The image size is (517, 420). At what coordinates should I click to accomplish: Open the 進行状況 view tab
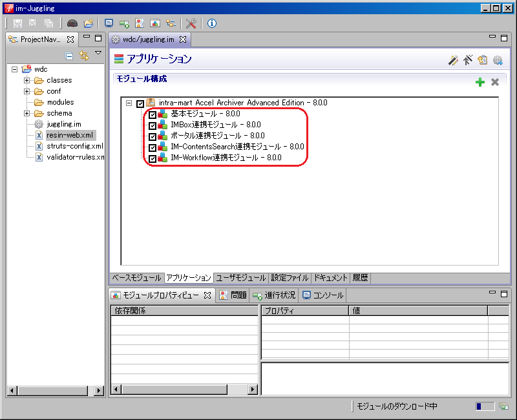pos(274,295)
